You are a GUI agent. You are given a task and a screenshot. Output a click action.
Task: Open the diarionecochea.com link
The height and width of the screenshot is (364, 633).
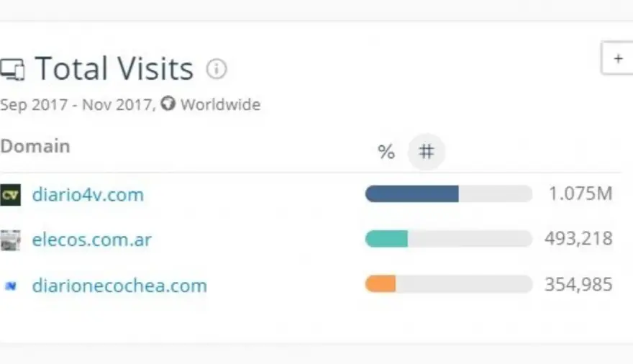point(119,286)
